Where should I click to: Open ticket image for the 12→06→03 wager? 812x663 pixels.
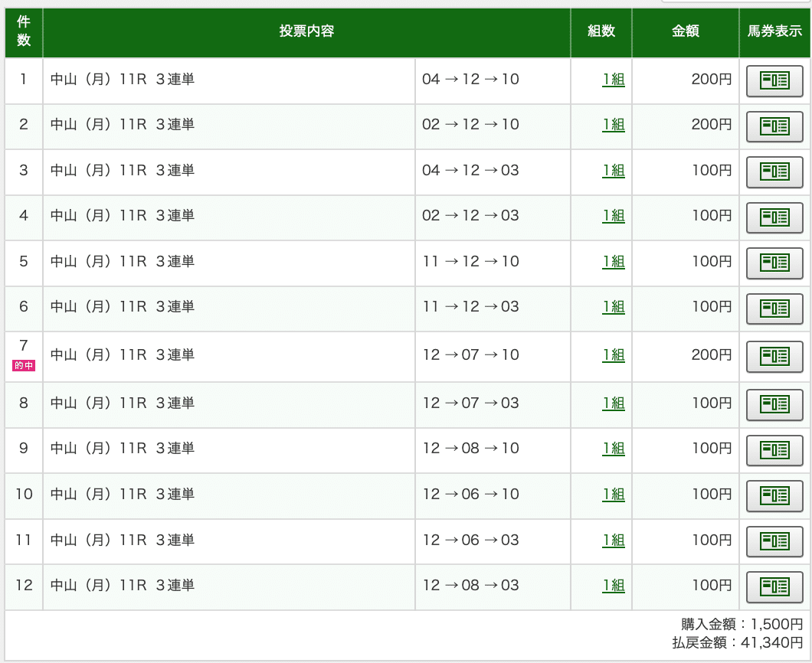774,541
